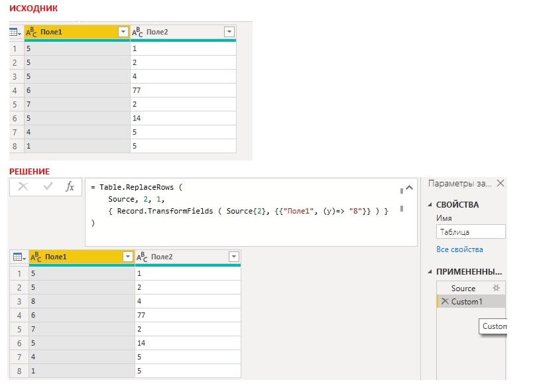Open Поле2 filter dropdown in source table

[x=229, y=32]
